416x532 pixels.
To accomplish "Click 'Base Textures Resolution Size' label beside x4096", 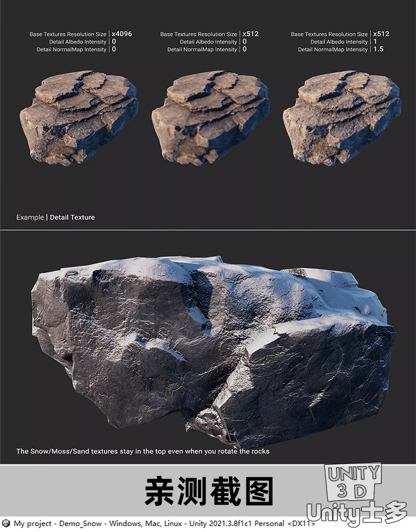I will [x=68, y=34].
